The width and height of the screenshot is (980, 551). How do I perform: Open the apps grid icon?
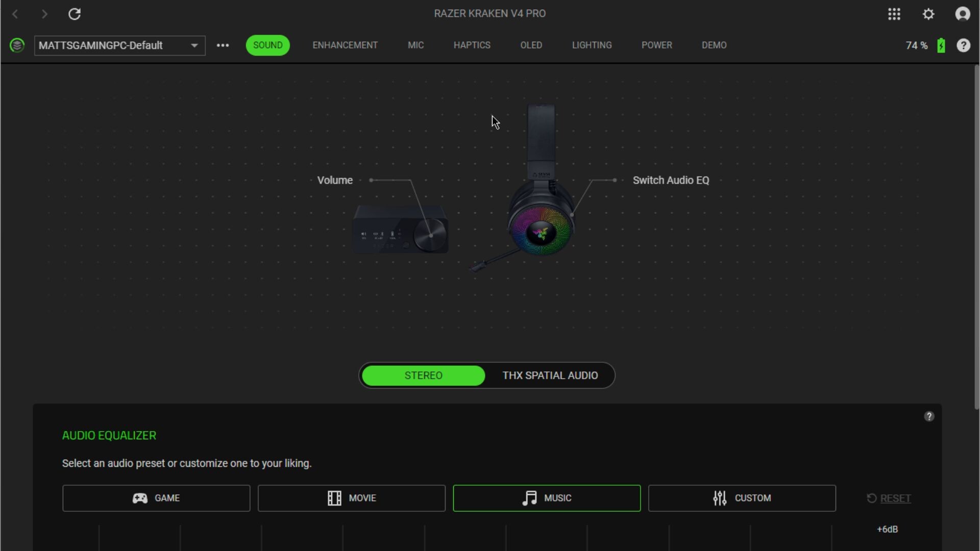(894, 14)
